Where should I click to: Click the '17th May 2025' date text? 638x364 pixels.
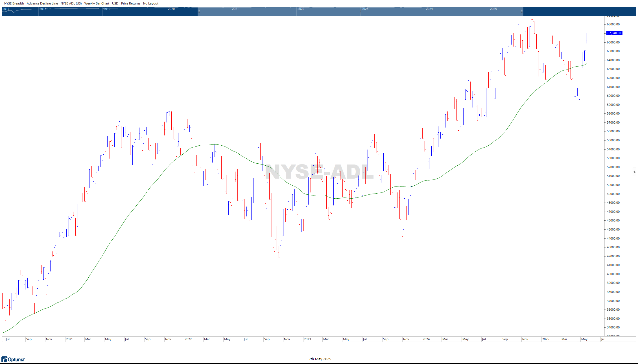[x=319, y=359]
